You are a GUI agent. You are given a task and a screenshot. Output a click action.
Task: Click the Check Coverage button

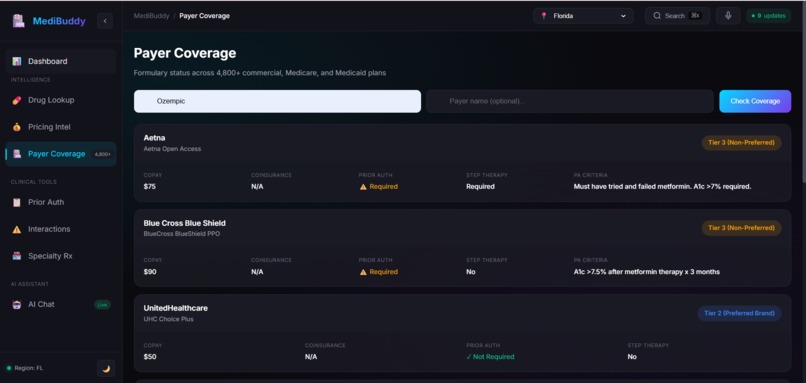[x=755, y=101]
